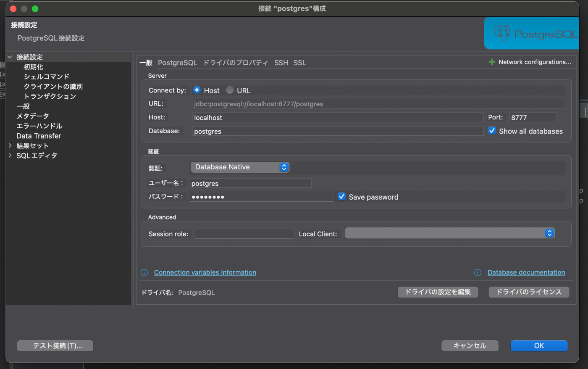This screenshot has width=588, height=369.
Task: Open the ドライバのプロパティ tab
Action: pos(236,63)
